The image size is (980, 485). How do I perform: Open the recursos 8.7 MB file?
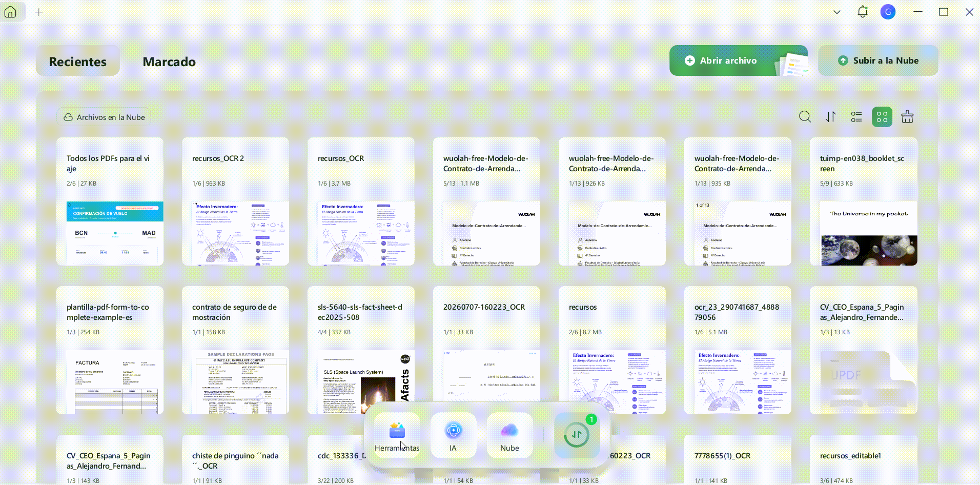[612, 350]
